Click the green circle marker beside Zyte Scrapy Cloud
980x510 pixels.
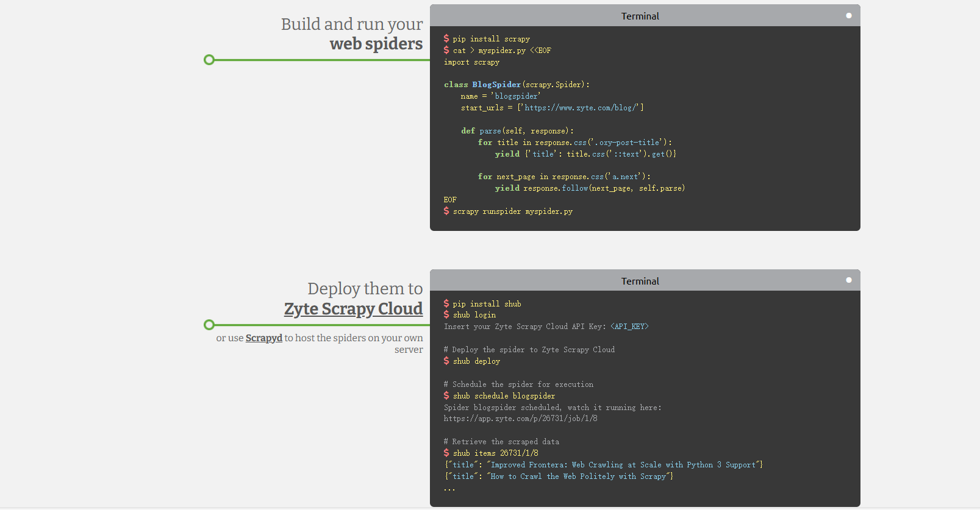pos(209,325)
